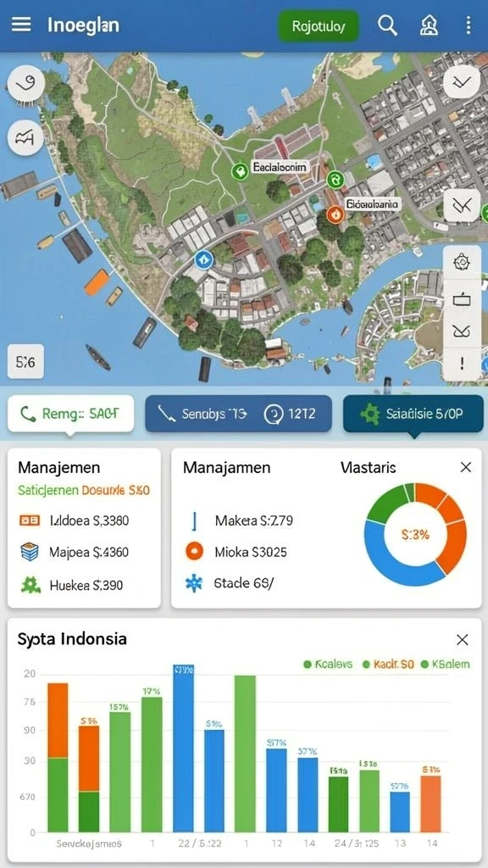488x868 pixels.
Task: Select the orange map marker near Eldoialsania
Action: [x=335, y=214]
